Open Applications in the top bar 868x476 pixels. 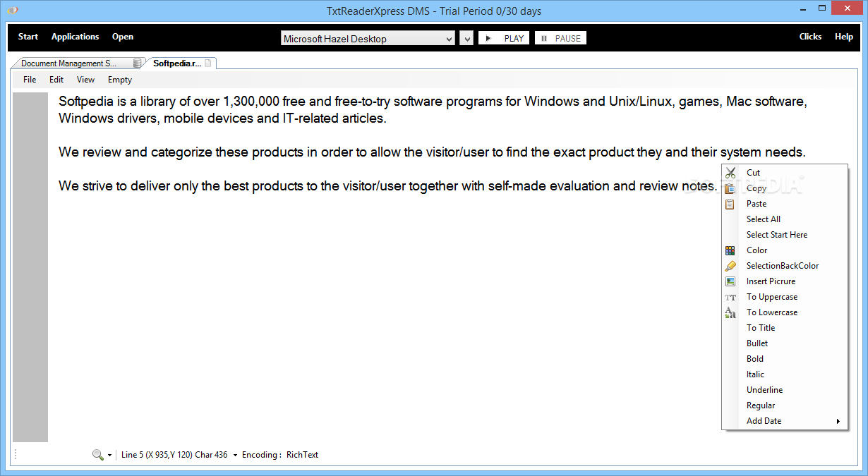[76, 37]
